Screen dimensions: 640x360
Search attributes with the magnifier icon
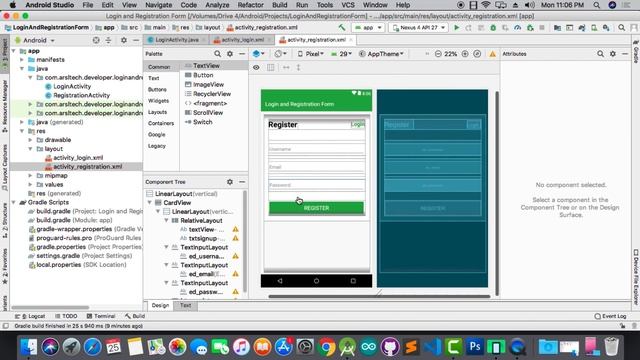600,54
